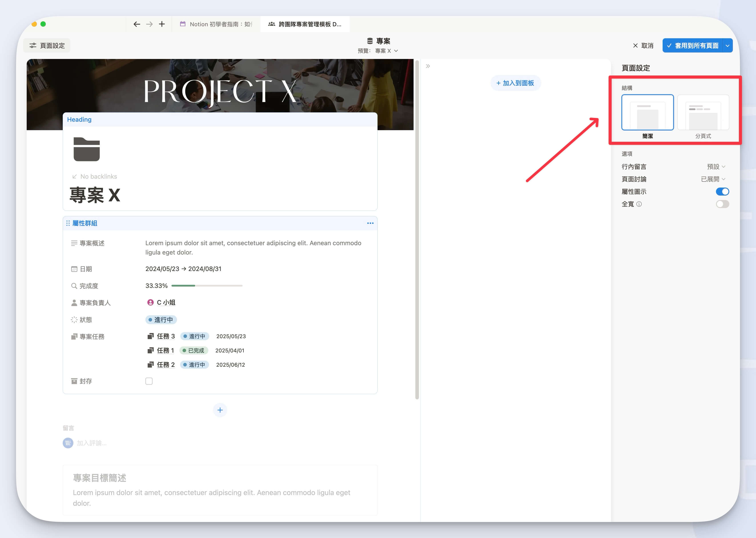Open the 頁面討論 已展開 dropdown

tap(713, 179)
